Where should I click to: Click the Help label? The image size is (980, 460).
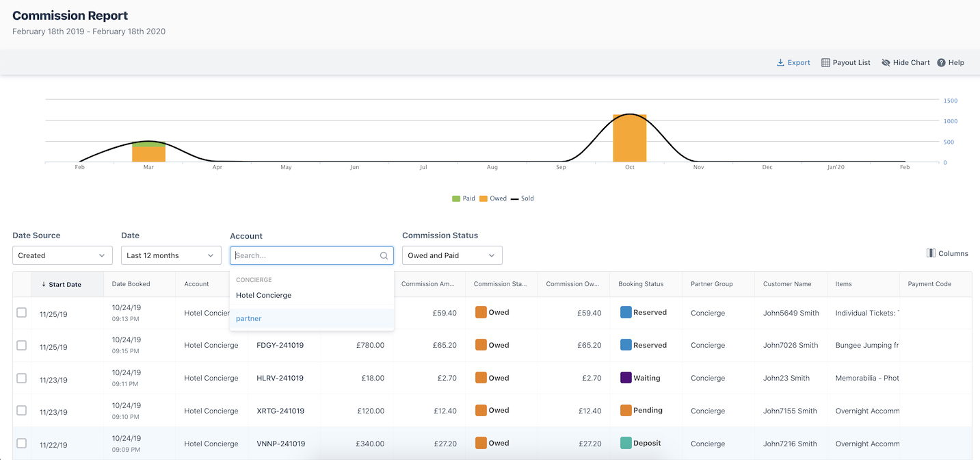point(956,62)
